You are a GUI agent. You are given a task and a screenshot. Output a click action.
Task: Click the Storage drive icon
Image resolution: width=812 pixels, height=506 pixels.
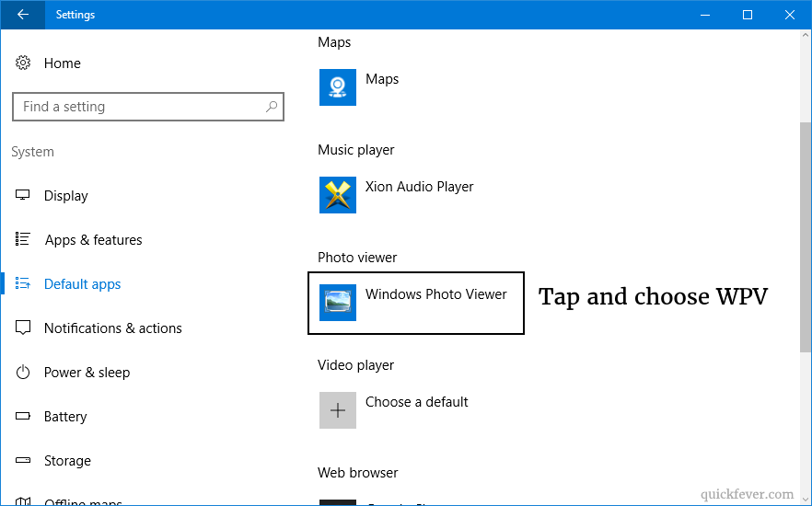(23, 460)
